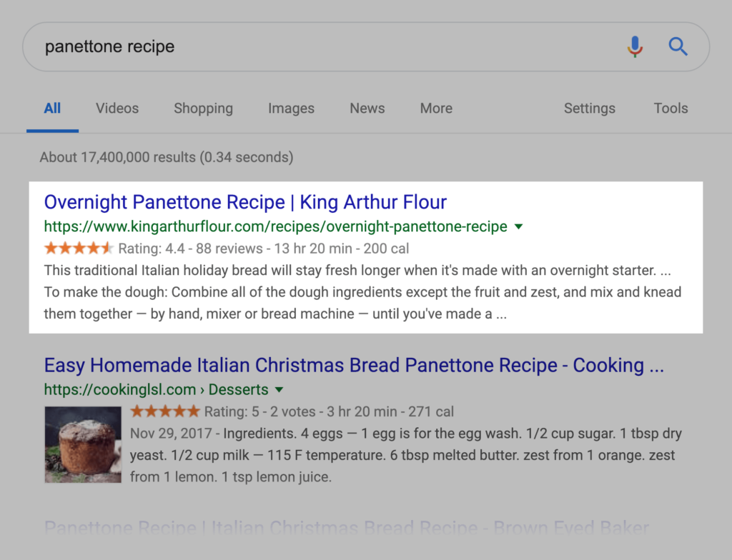The width and height of the screenshot is (732, 560).
Task: Open the More search options menu
Action: (436, 109)
